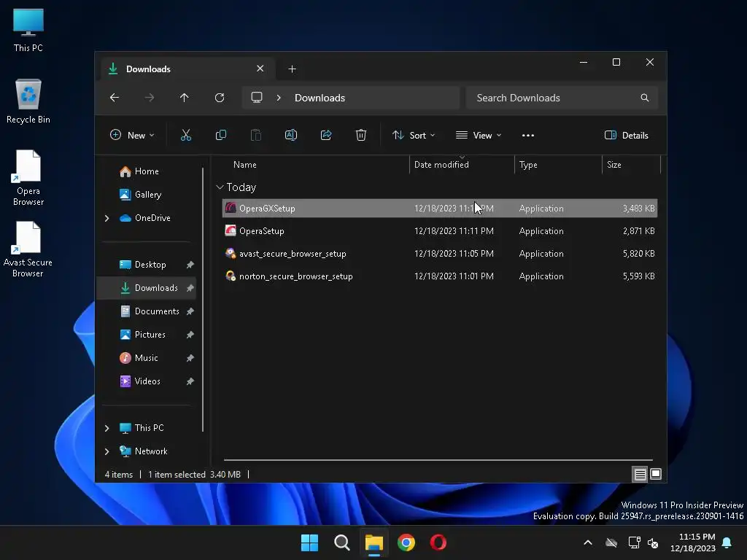Open taskbar Search

tap(341, 542)
